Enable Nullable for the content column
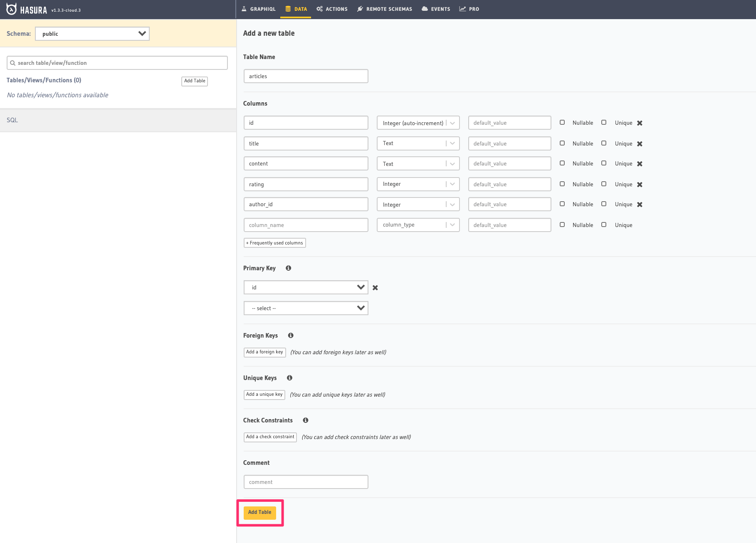 coord(562,163)
